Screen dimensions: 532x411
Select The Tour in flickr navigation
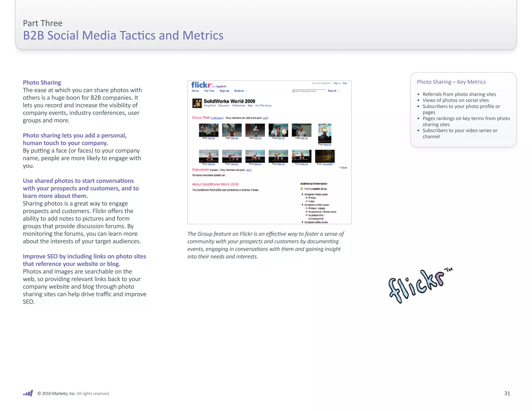pos(209,91)
